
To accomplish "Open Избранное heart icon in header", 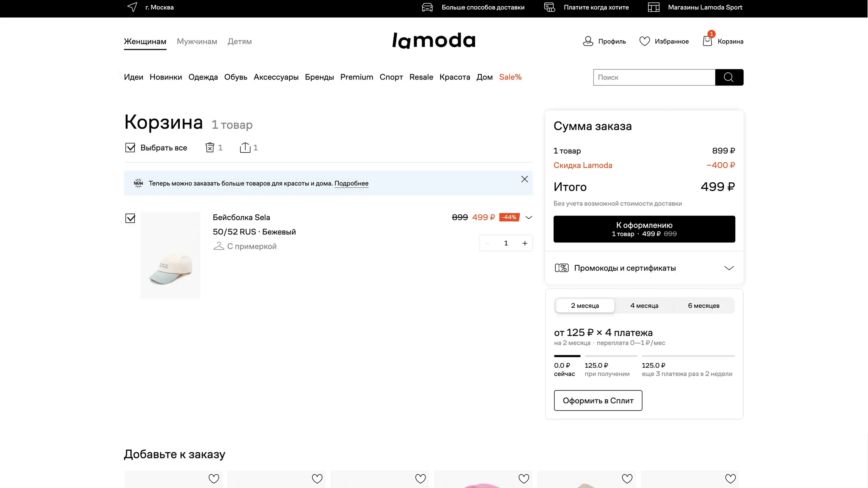I will pyautogui.click(x=644, y=41).
